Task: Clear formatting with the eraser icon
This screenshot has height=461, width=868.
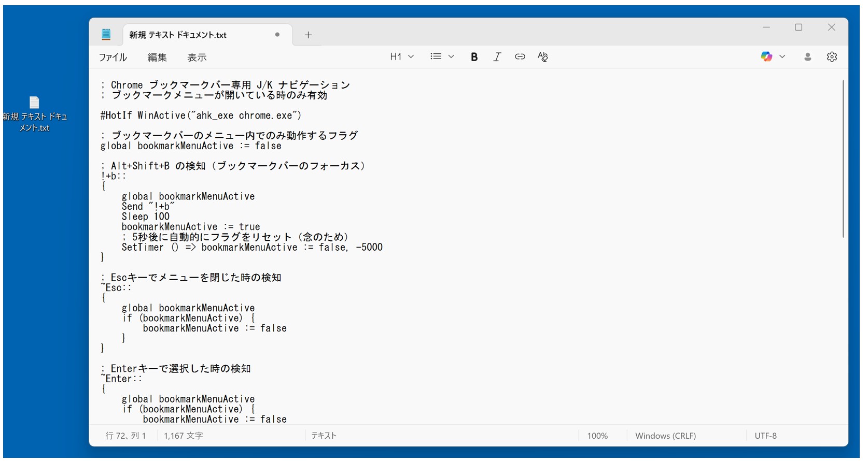Action: (543, 57)
